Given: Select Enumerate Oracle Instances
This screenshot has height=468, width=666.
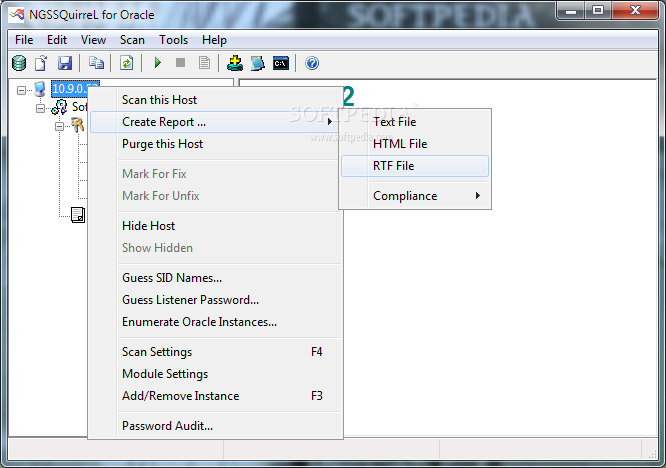Looking at the screenshot, I should pyautogui.click(x=216, y=322).
